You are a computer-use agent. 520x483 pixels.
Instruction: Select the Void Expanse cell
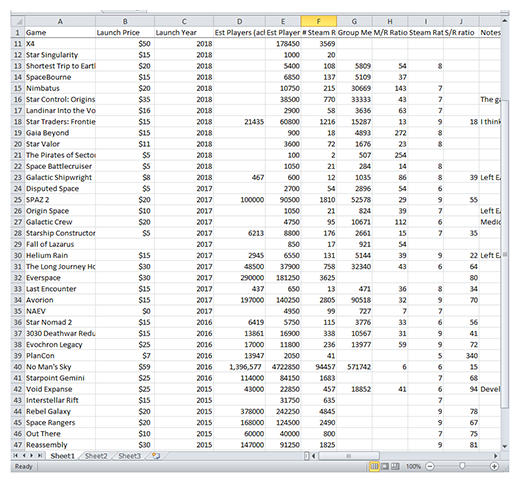[x=60, y=389]
